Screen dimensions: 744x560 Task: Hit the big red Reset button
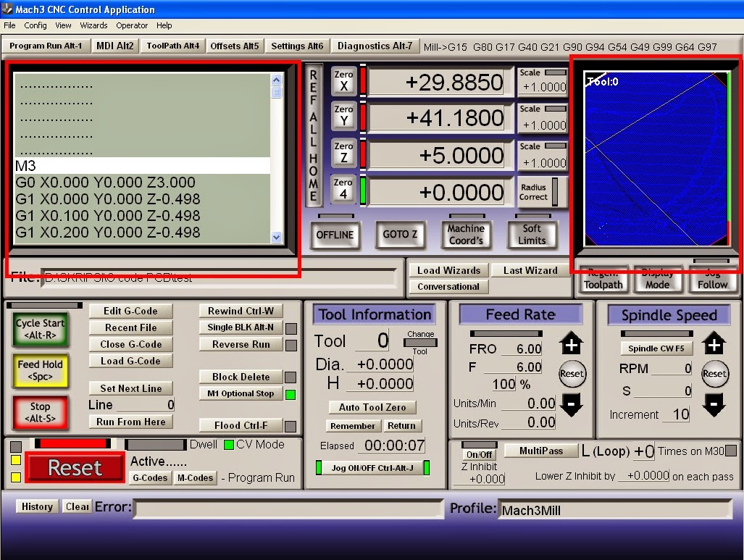(75, 468)
